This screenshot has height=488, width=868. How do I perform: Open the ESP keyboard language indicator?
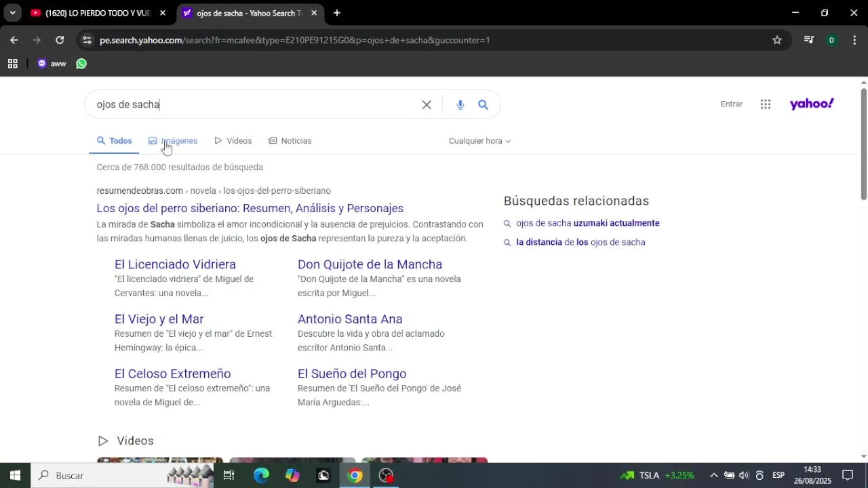[x=778, y=476]
